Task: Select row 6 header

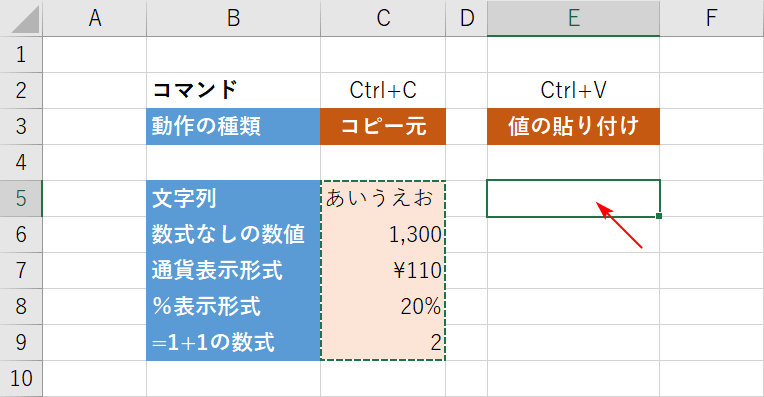Action: [x=21, y=235]
